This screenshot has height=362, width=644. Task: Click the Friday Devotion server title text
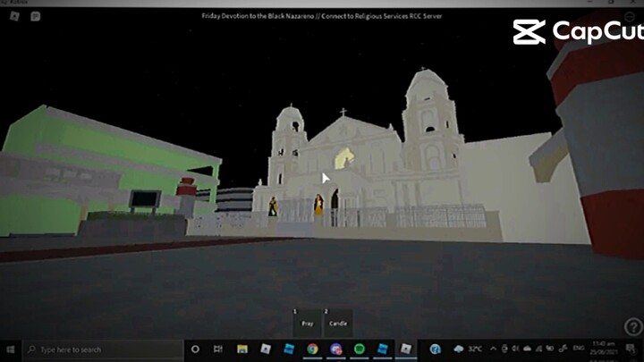pyautogui.click(x=322, y=16)
